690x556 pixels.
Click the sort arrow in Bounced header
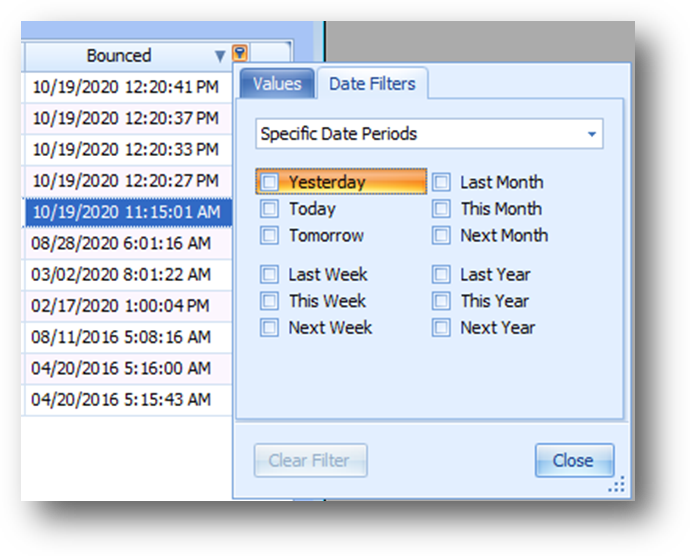(220, 56)
